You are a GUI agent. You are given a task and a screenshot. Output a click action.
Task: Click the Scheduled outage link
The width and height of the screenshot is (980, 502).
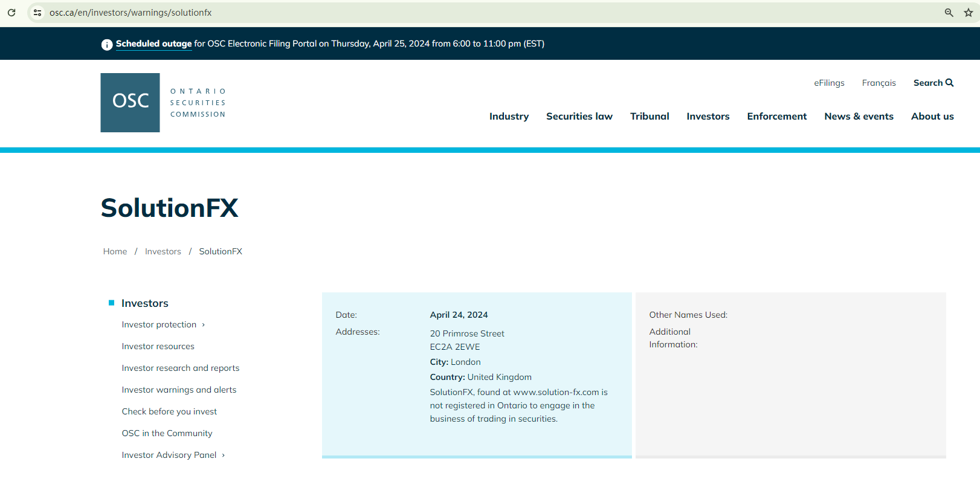pyautogui.click(x=153, y=43)
